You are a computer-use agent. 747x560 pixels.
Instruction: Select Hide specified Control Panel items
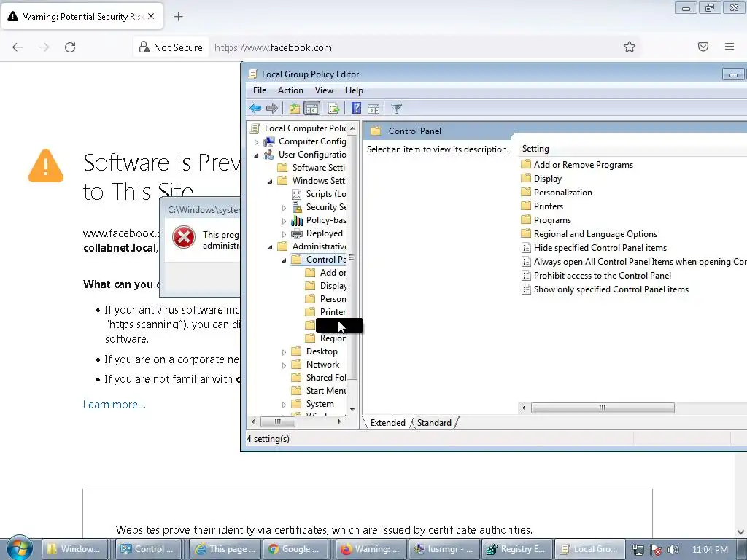[594, 248]
